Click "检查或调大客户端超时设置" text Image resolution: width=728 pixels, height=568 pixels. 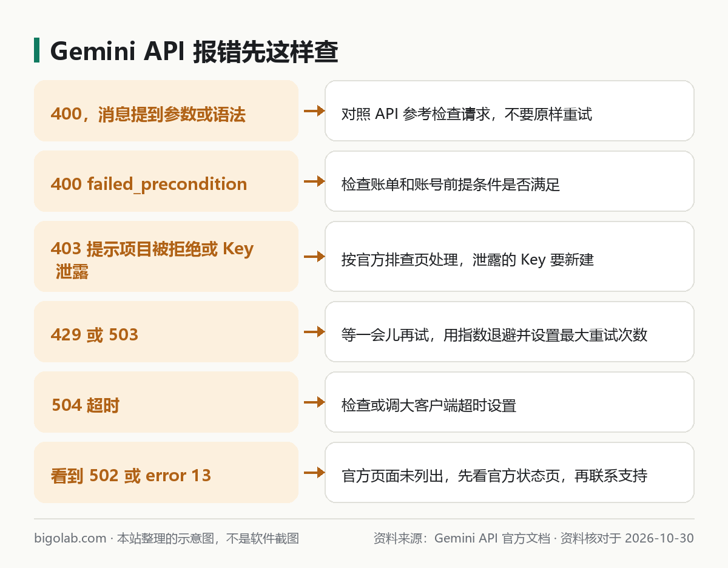429,405
